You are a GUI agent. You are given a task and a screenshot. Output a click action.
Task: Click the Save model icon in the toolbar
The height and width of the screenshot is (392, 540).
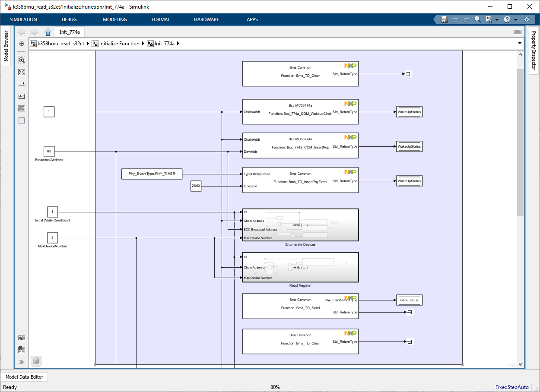coord(444,19)
